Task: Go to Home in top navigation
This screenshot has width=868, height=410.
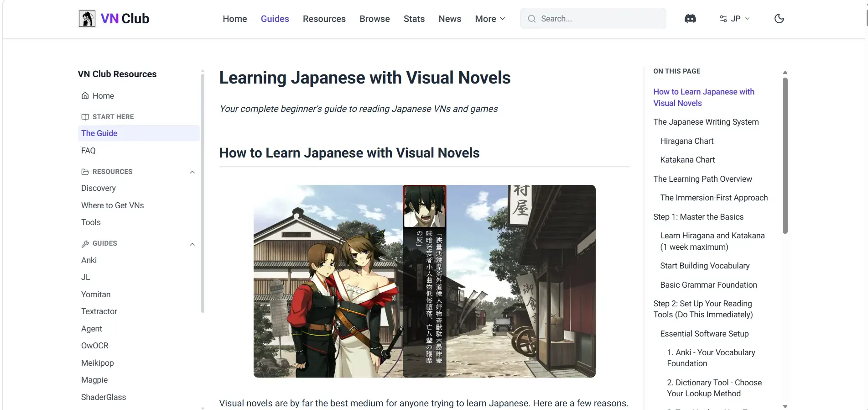Action: tap(235, 19)
